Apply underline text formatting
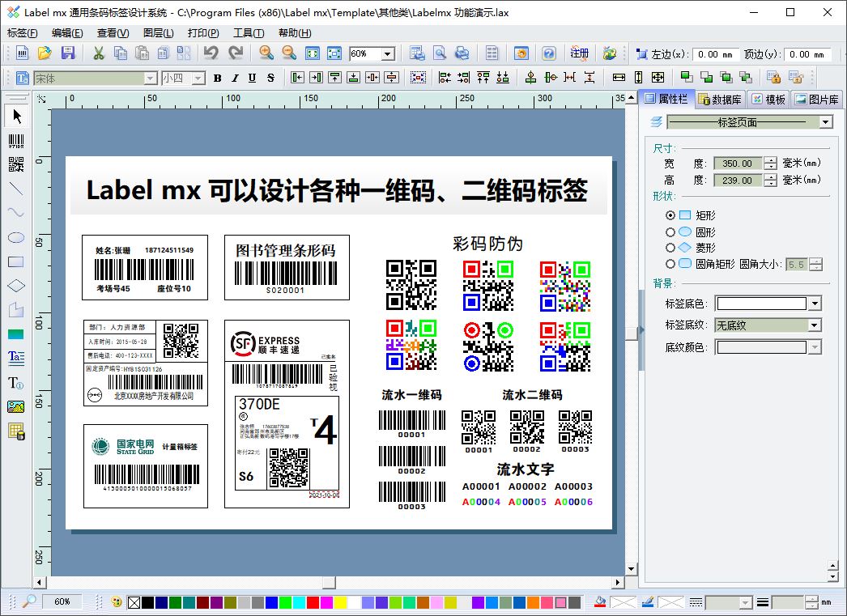 tap(253, 79)
